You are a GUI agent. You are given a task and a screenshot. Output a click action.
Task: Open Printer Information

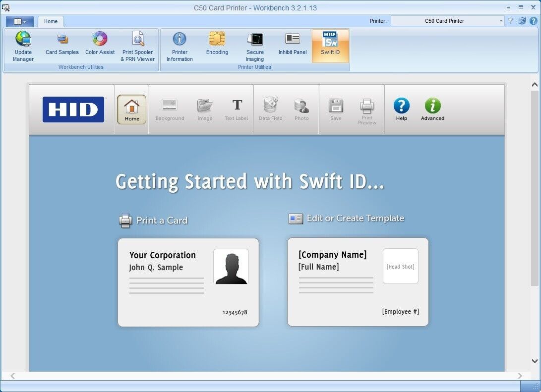click(x=180, y=47)
